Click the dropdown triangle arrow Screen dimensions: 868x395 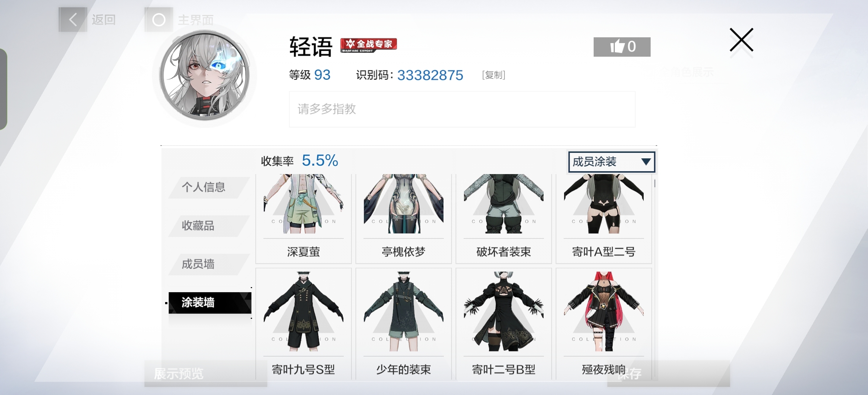(x=646, y=162)
